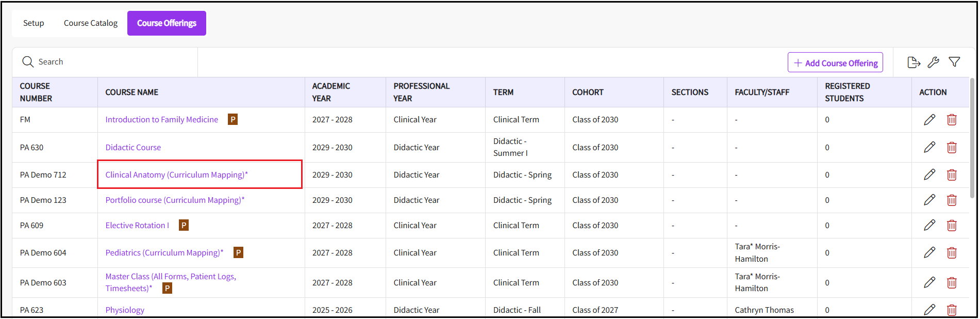The width and height of the screenshot is (980, 319).
Task: Click the pencil icon for PA Demo 712
Action: point(929,175)
